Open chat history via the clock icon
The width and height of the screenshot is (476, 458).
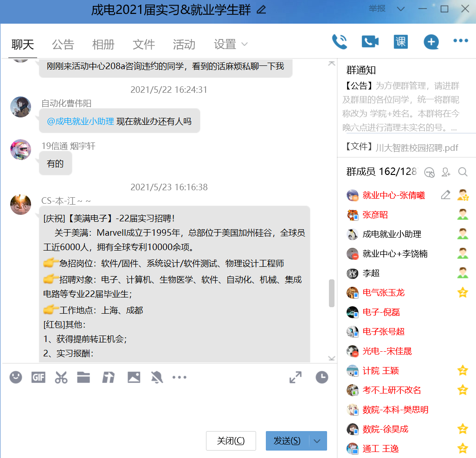point(322,377)
